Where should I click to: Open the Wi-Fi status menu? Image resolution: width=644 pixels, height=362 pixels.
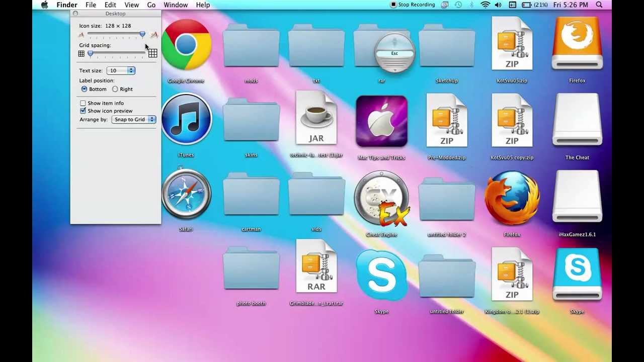485,5
